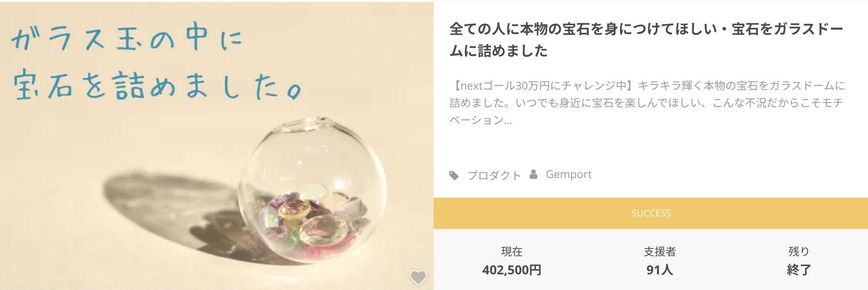The height and width of the screenshot is (290, 868).
Task: Click the 残り label
Action: click(x=799, y=251)
